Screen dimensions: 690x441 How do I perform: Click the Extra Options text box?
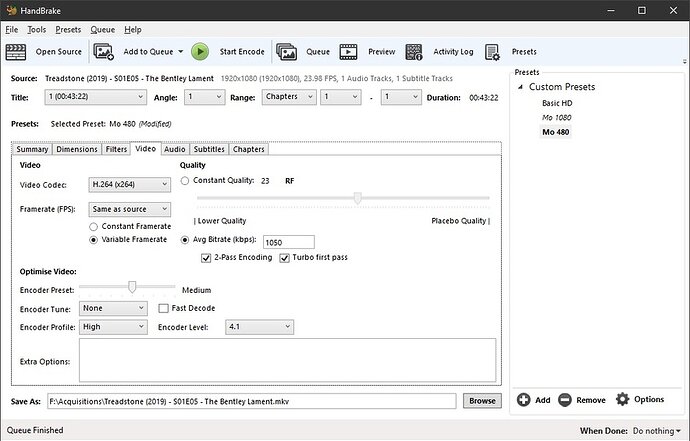(x=287, y=360)
